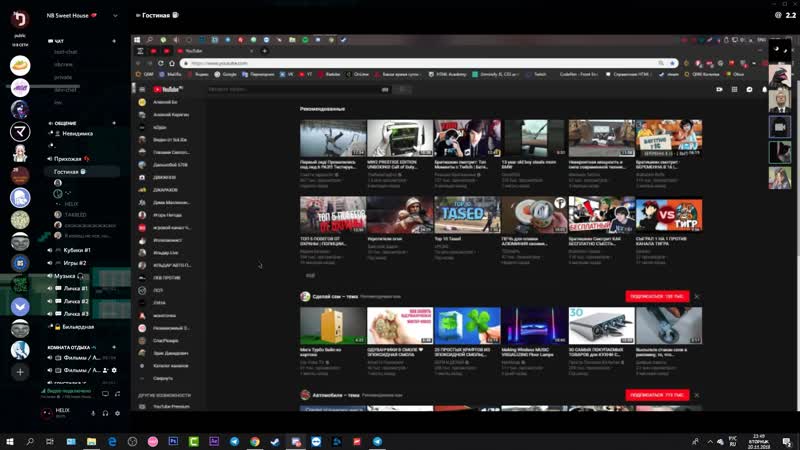
Task: Subscribe to the Сделай сам channel section
Action: (657, 296)
